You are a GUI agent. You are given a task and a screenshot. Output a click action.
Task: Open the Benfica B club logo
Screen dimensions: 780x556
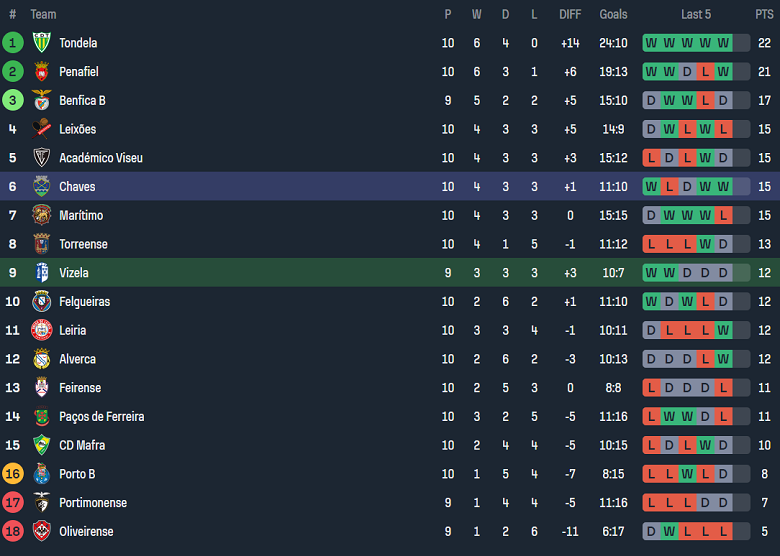(x=42, y=100)
